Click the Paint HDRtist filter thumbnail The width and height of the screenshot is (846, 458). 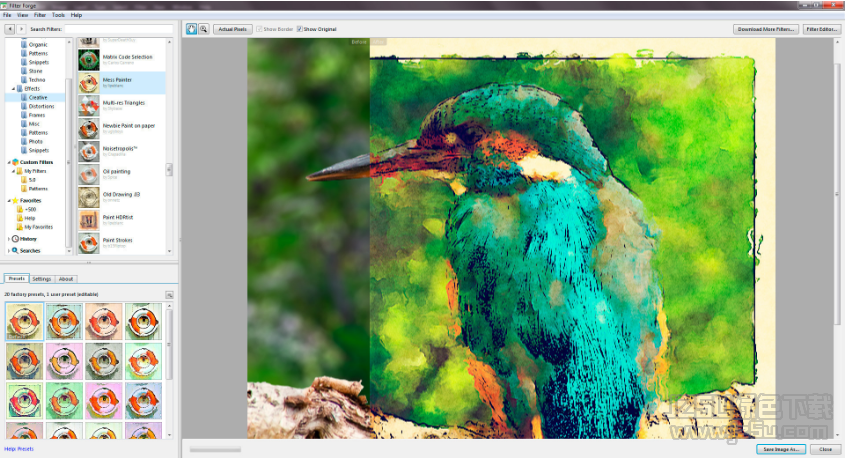click(x=88, y=221)
